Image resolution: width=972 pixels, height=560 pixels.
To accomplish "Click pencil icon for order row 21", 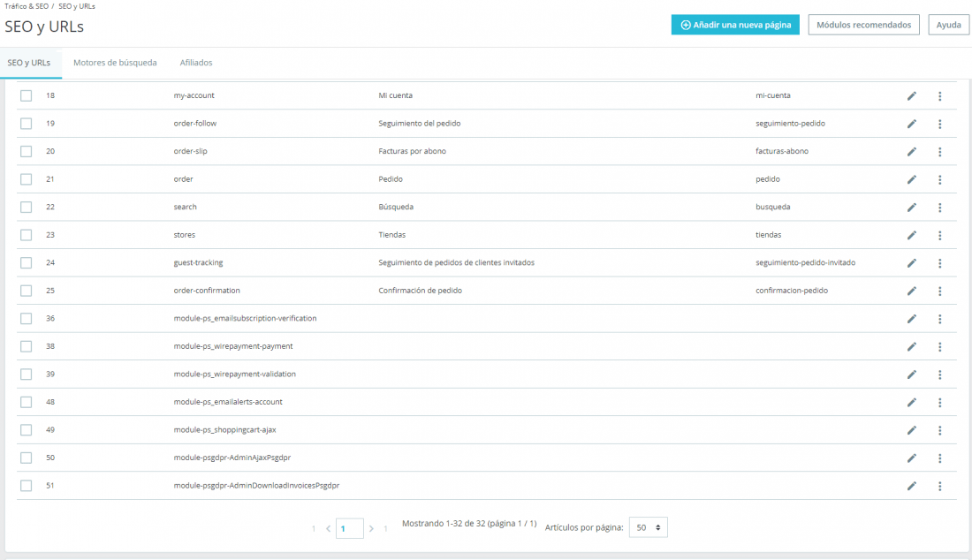I will coord(911,179).
